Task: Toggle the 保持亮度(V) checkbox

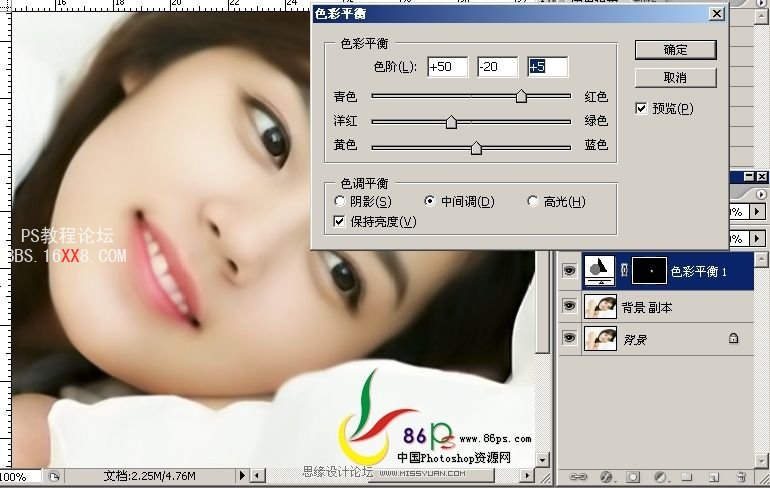Action: click(341, 221)
